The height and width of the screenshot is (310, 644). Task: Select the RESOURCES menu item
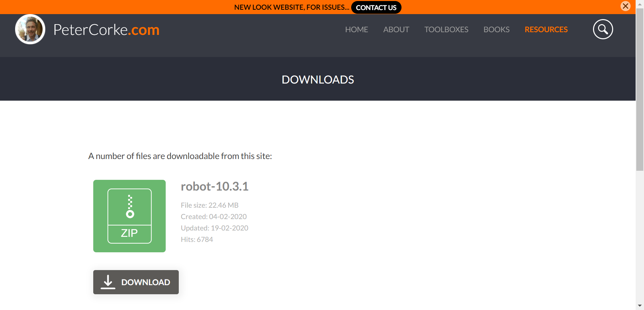point(546,30)
